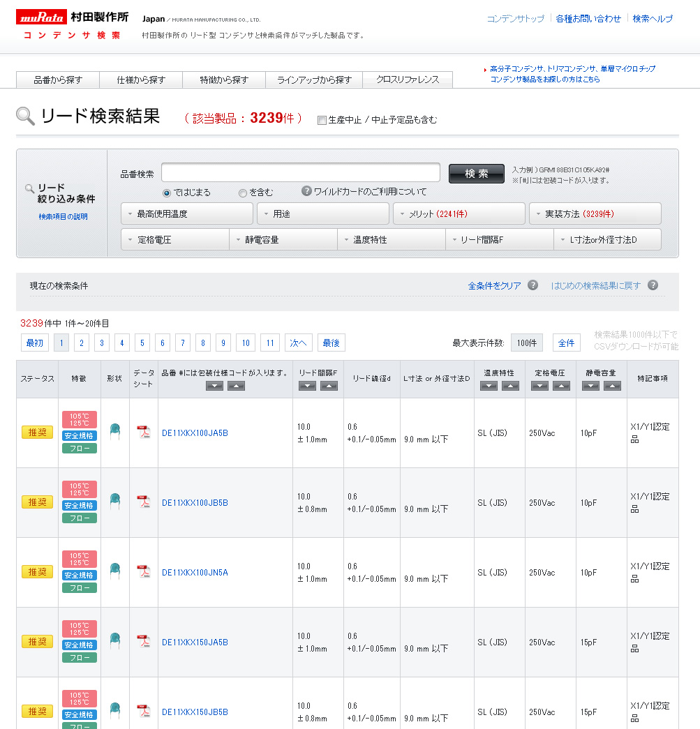The height and width of the screenshot is (729, 700).
Task: Sort 温度特性 column descending
Action: pos(489,386)
